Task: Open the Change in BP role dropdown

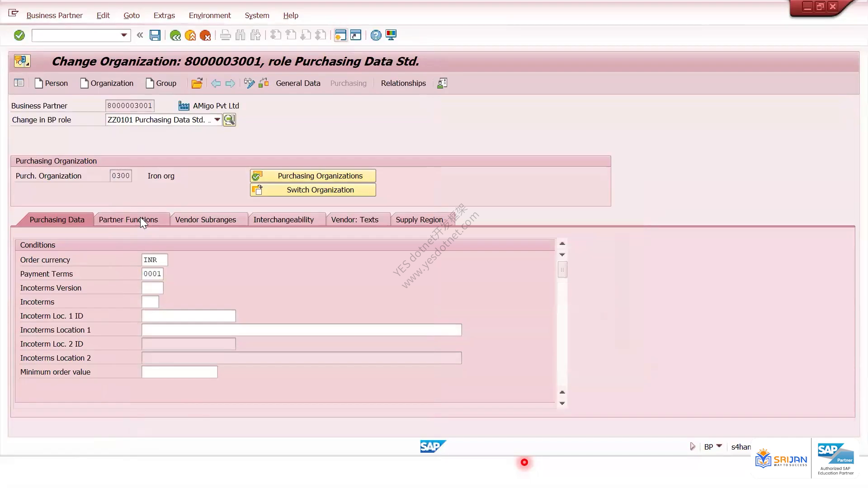Action: [x=217, y=120]
